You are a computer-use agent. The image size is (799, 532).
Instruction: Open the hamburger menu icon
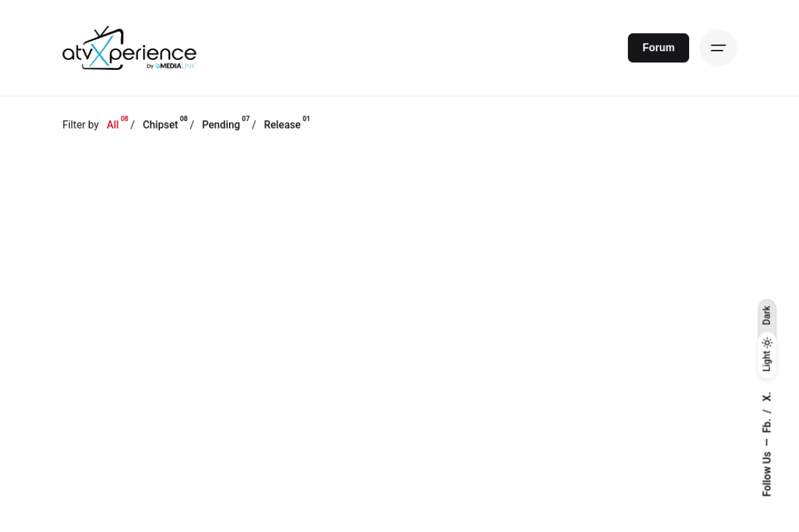(718, 48)
